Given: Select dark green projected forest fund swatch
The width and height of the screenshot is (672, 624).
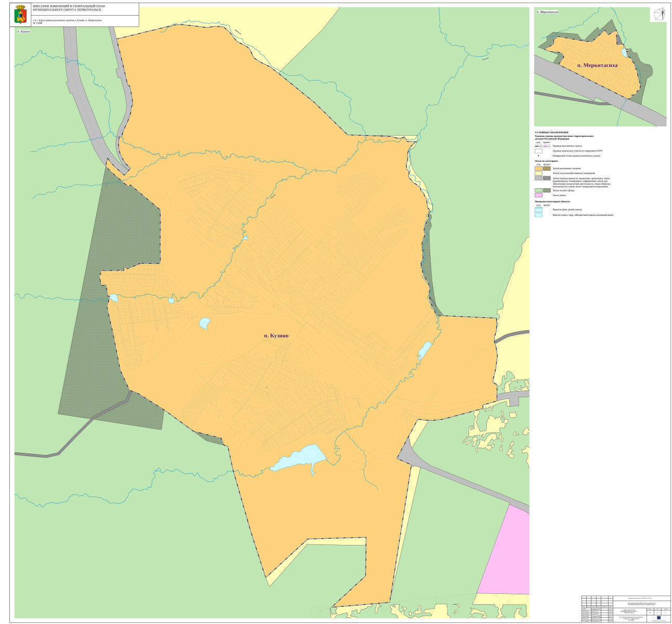Looking at the screenshot, I should [x=547, y=190].
